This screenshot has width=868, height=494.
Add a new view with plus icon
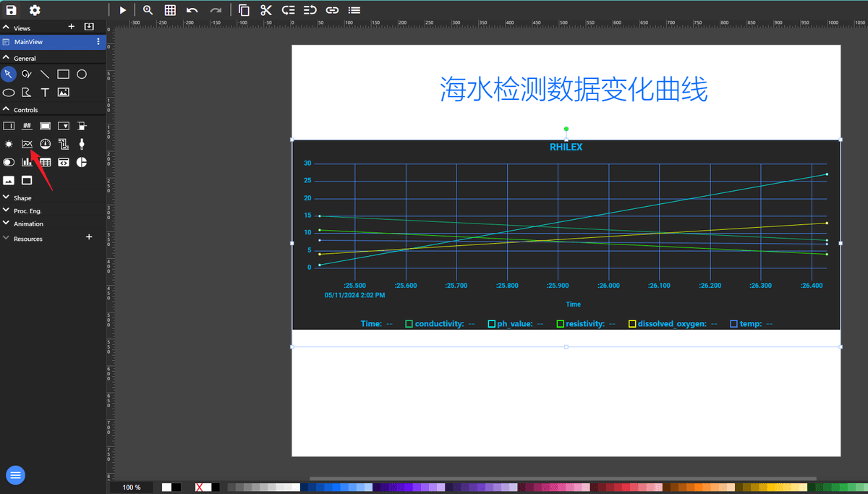tap(71, 27)
